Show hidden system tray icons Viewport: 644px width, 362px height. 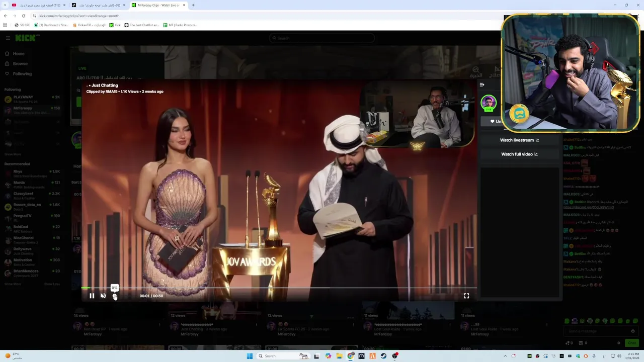click(505, 356)
